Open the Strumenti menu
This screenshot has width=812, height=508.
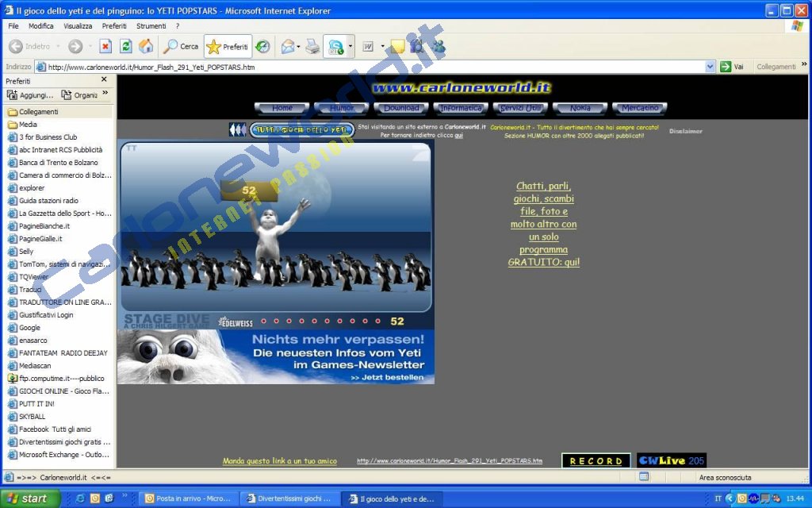151,26
